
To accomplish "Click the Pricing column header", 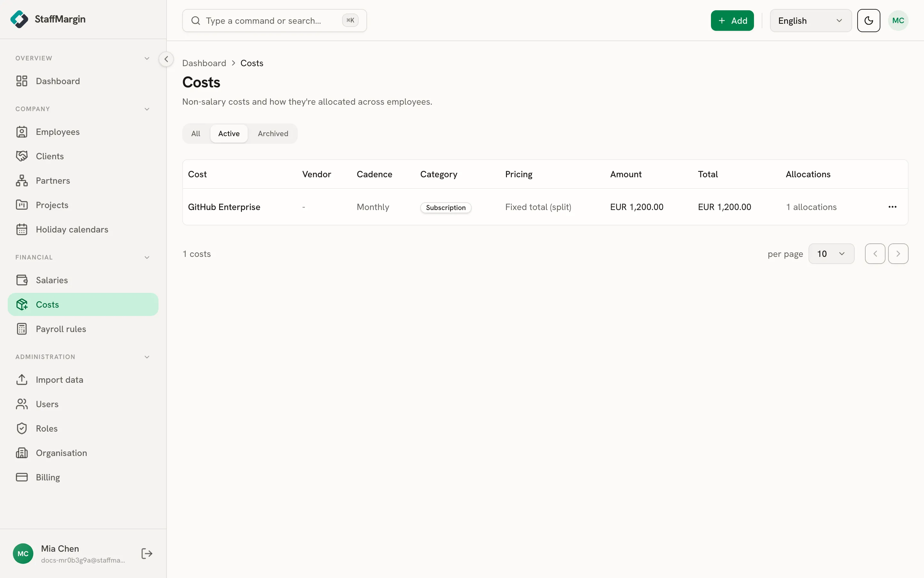I will click(518, 174).
